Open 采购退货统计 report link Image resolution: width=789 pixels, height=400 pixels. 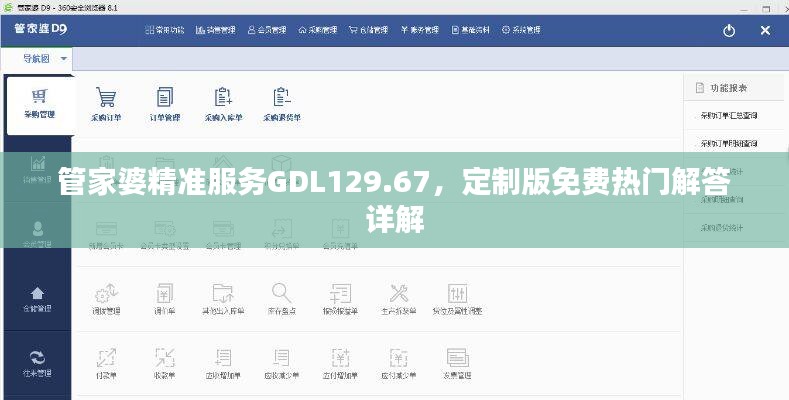click(722, 228)
